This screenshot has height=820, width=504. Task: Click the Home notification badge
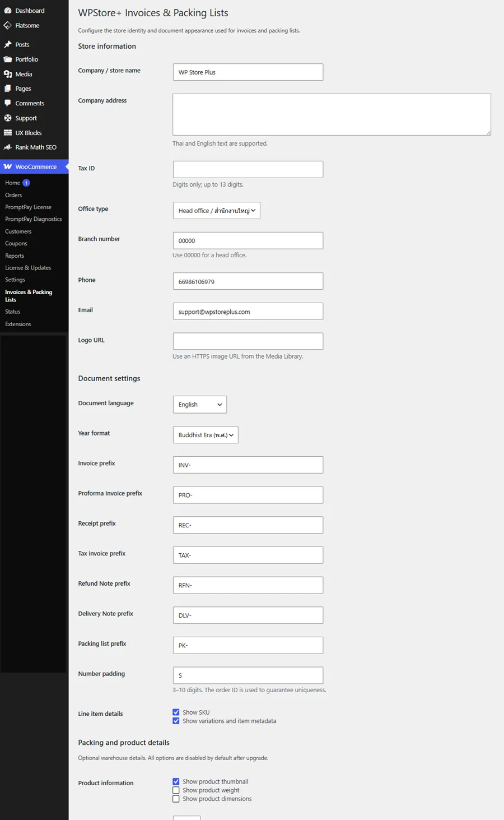26,183
